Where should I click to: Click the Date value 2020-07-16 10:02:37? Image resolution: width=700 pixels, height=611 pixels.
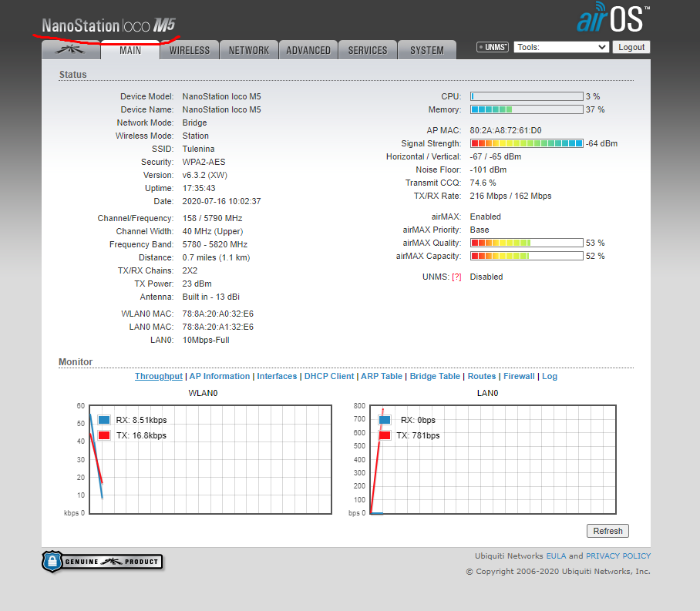coord(221,201)
